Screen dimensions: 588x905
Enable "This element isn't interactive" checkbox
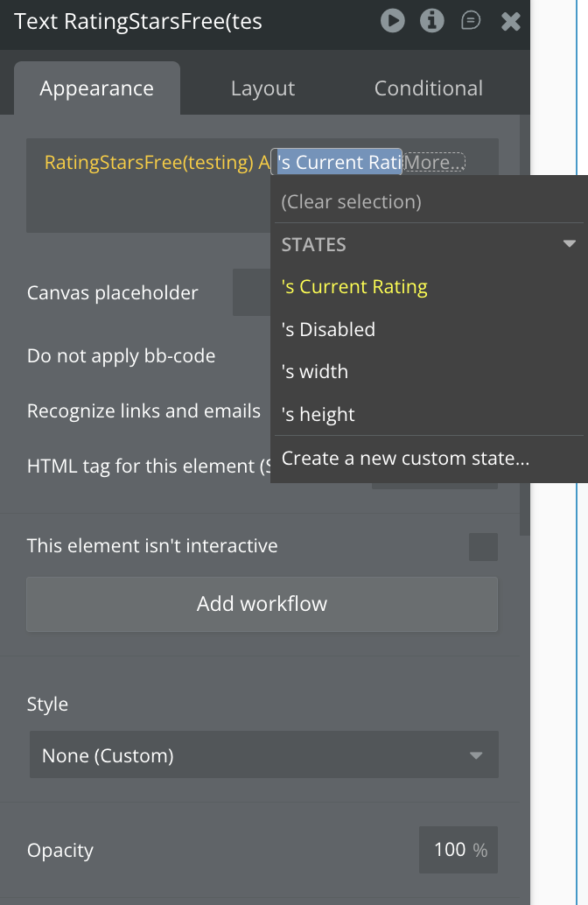pos(483,546)
